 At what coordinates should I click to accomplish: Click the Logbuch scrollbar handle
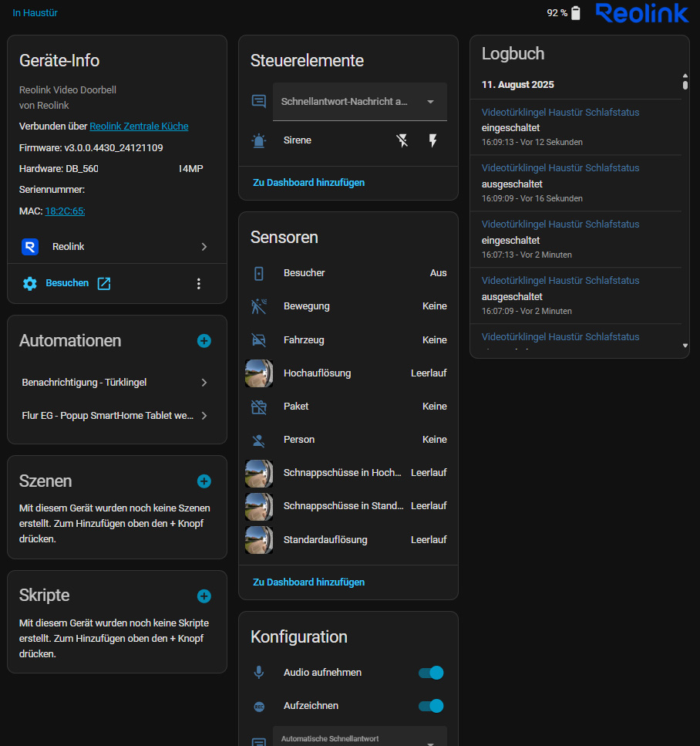pyautogui.click(x=685, y=82)
